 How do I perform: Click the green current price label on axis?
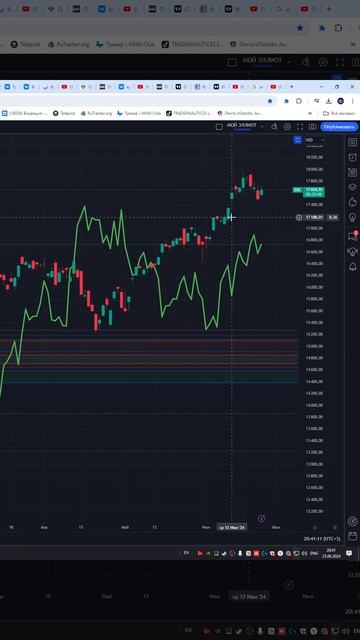[x=313, y=192]
